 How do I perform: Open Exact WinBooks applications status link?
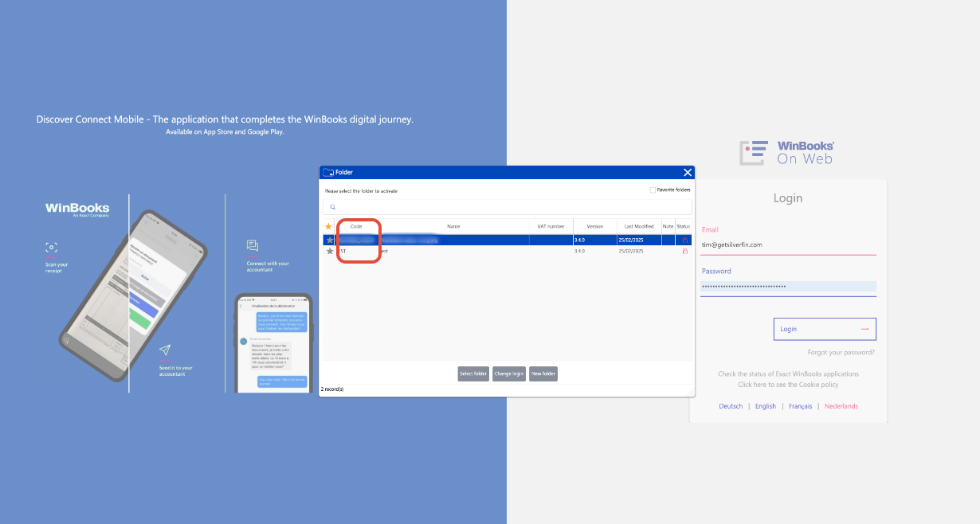coord(788,373)
